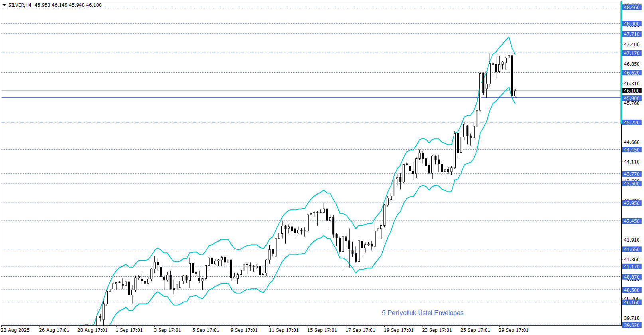Screen dimensions: 644x335
Task: Click the 22 Aug 2025 date marker
Action: (x=16, y=330)
